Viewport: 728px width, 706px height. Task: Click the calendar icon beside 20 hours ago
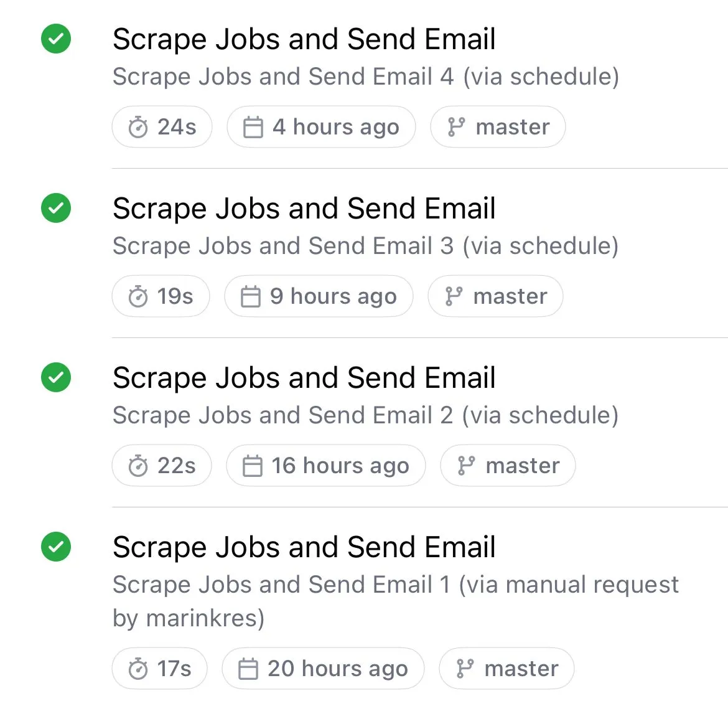click(248, 669)
